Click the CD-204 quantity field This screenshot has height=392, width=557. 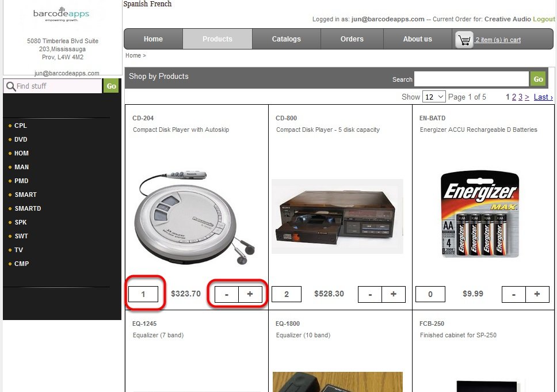coord(143,294)
